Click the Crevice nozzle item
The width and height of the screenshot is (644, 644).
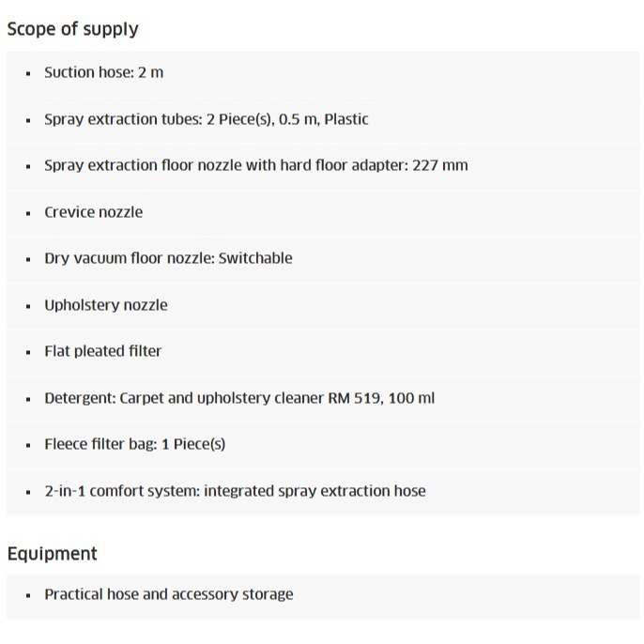tap(93, 212)
